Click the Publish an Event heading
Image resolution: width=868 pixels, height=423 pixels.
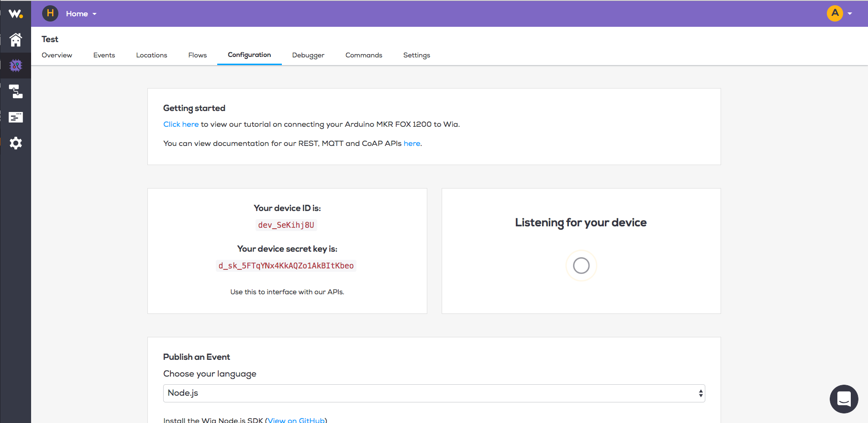pos(197,357)
